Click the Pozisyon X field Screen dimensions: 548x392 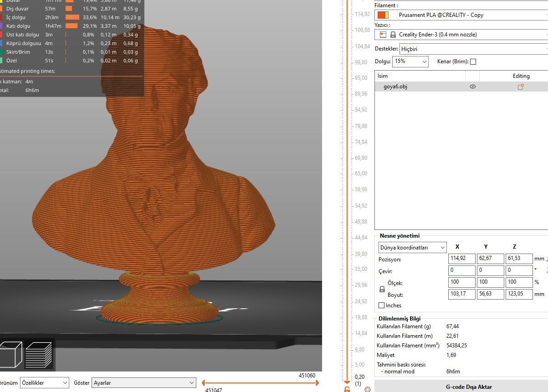click(461, 259)
